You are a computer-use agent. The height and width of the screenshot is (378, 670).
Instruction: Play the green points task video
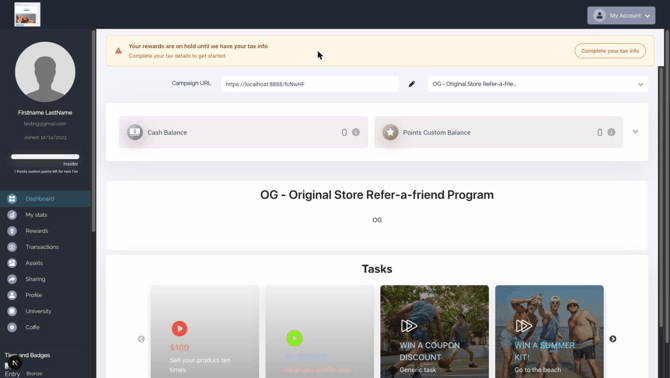pyautogui.click(x=294, y=338)
